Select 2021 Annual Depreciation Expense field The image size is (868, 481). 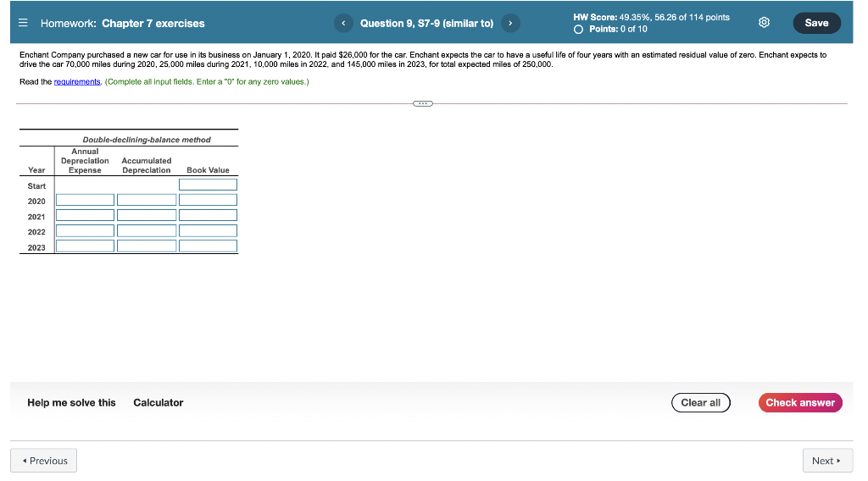(x=86, y=216)
